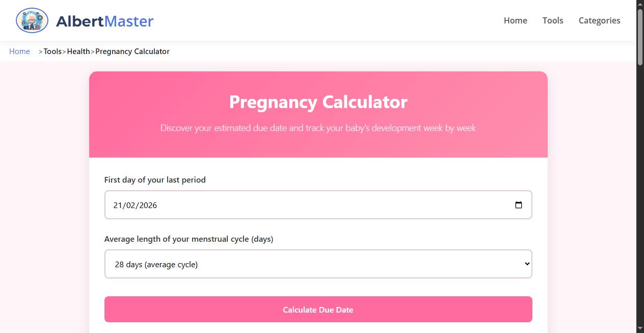Viewport: 644px width, 333px height.
Task: Open the Home menu item
Action: (515, 20)
